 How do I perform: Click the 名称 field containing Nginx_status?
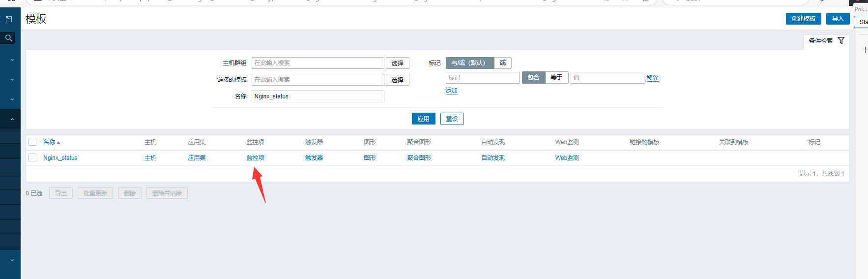[318, 96]
